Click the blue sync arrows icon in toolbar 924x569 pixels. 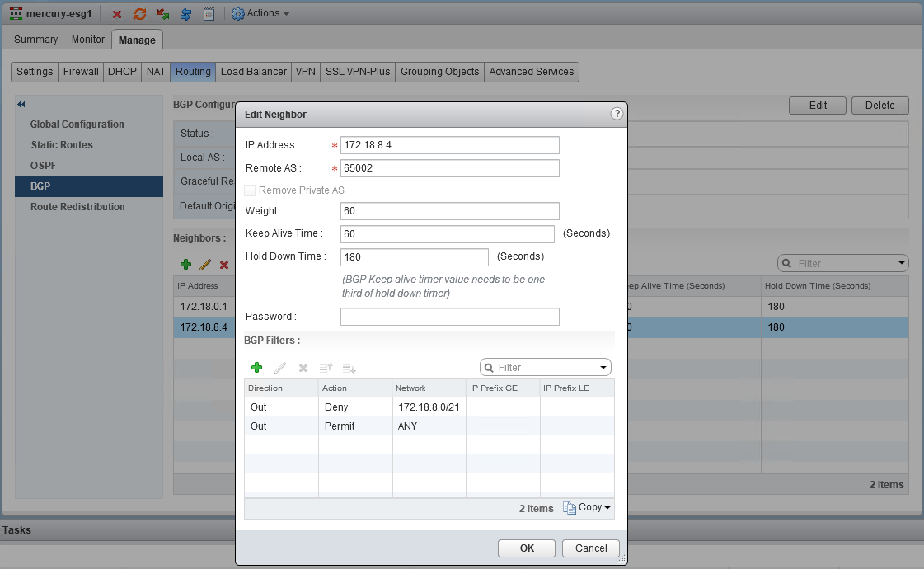[186, 14]
